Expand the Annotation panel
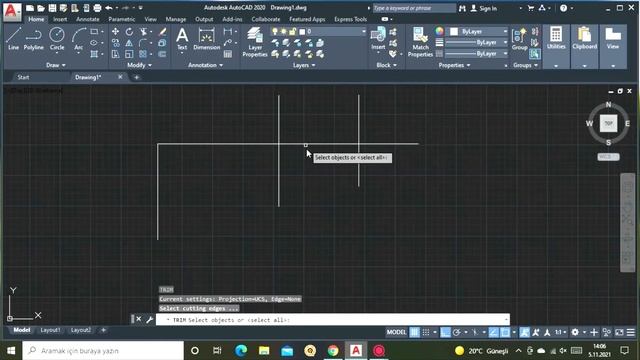This screenshot has width=640, height=360. point(205,65)
